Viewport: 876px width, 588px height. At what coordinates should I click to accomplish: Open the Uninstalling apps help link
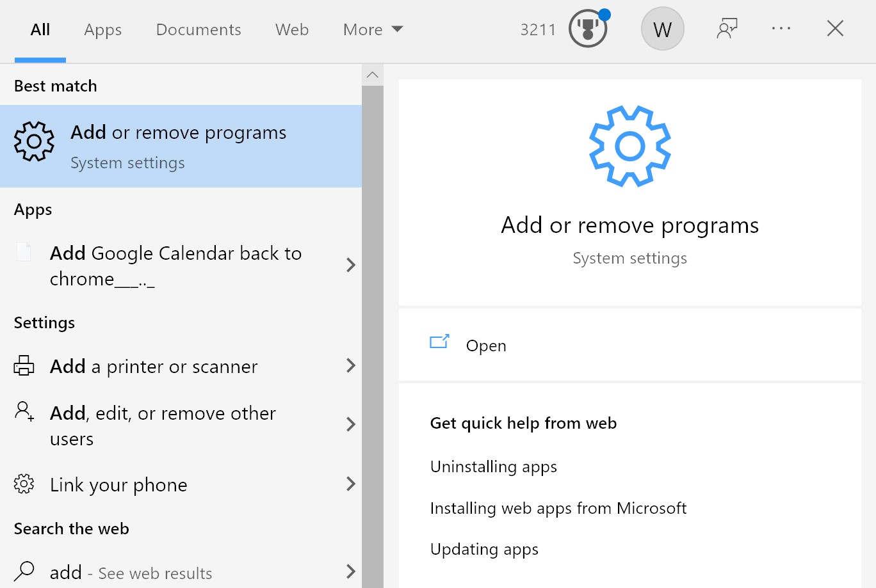pos(493,466)
